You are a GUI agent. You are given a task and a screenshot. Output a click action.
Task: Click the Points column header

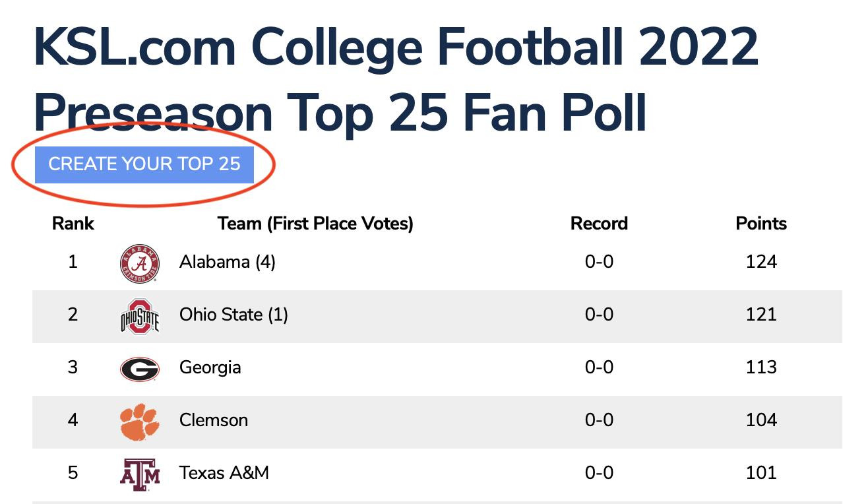pyautogui.click(x=761, y=224)
